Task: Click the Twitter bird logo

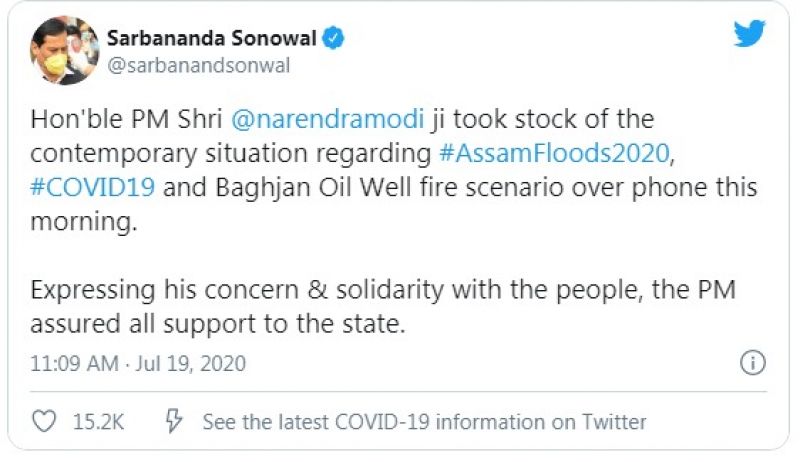Action: click(748, 35)
